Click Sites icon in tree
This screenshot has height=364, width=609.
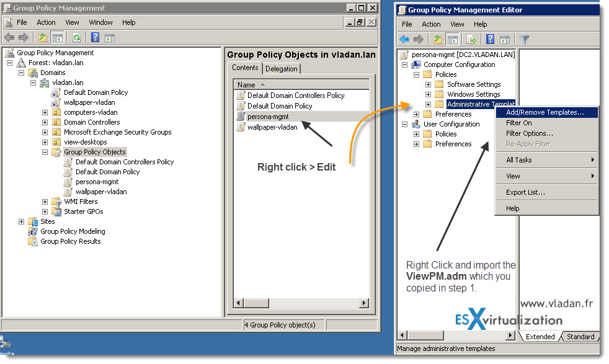click(x=33, y=221)
